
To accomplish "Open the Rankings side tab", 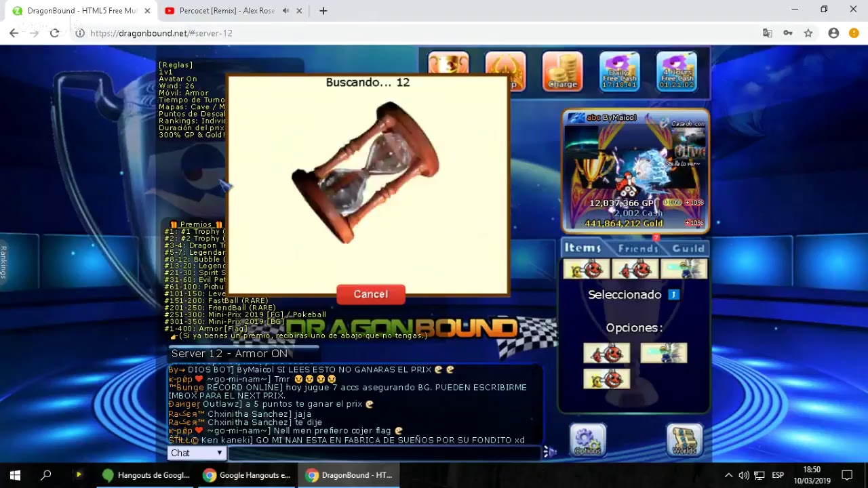I will click(x=4, y=262).
